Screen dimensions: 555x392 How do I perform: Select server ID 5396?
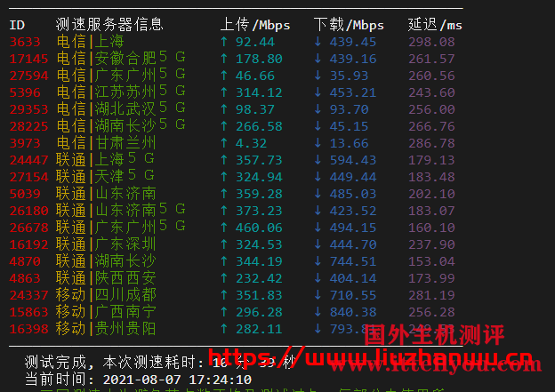tap(25, 92)
